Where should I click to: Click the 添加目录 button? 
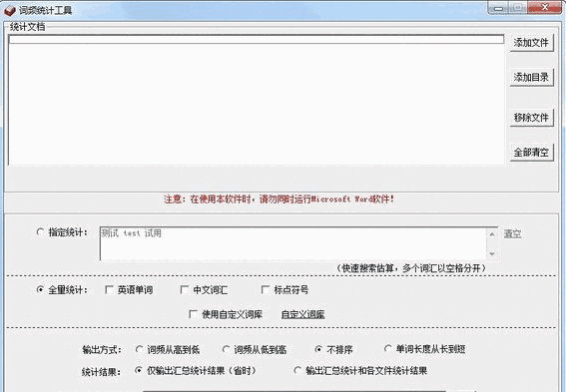[531, 77]
